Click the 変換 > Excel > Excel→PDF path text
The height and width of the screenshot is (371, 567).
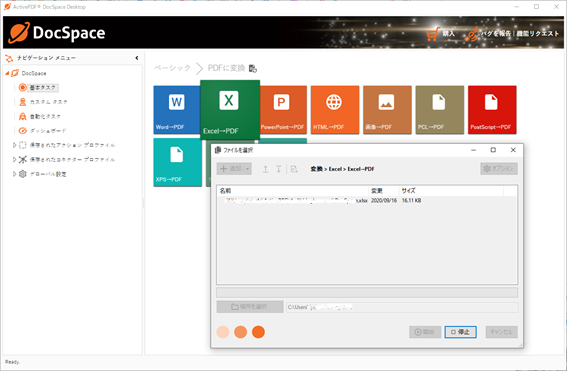tap(342, 169)
